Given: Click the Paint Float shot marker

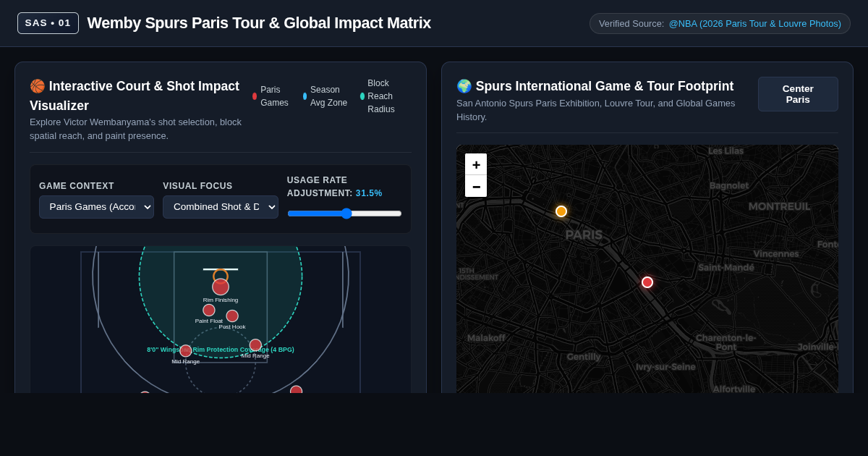Looking at the screenshot, I should pyautogui.click(x=209, y=310).
